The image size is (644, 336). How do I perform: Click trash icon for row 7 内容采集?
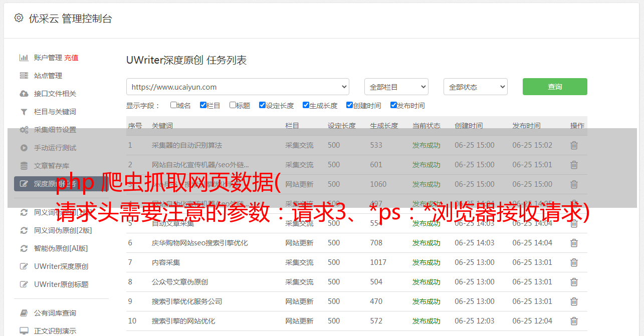pyautogui.click(x=574, y=262)
